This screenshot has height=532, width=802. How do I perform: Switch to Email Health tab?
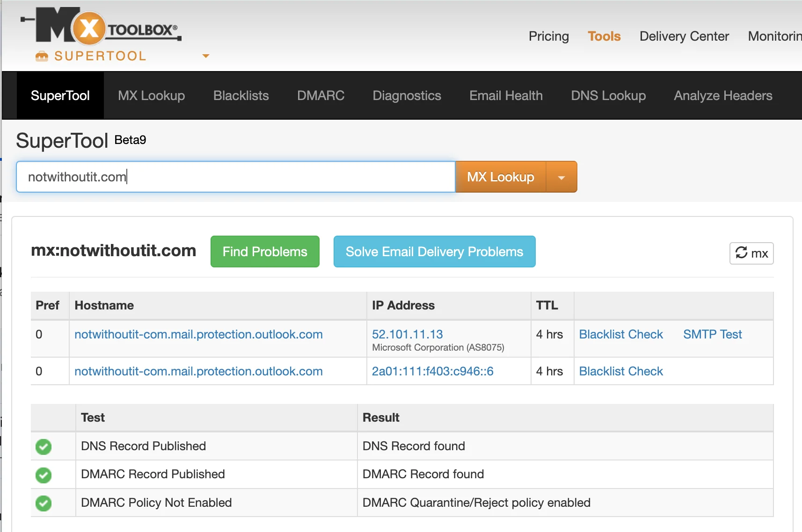click(506, 95)
